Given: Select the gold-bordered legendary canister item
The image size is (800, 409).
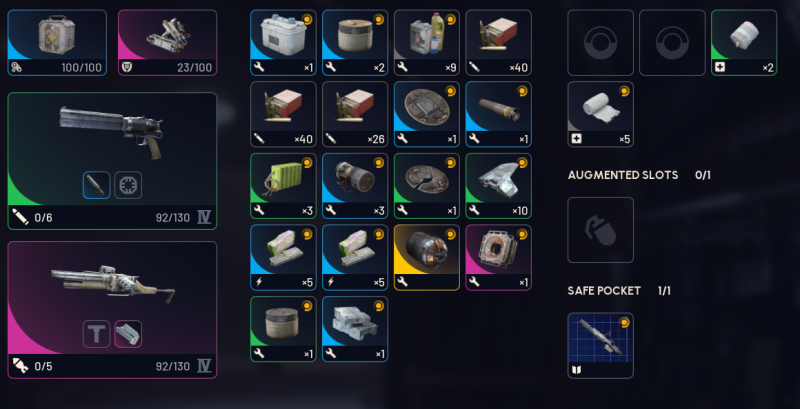Looking at the screenshot, I should pyautogui.click(x=427, y=258).
